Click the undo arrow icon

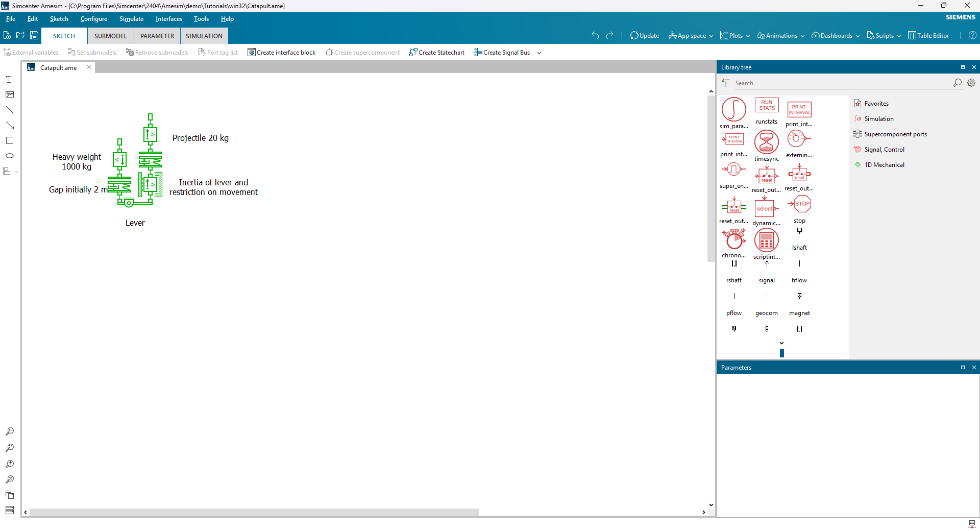tap(595, 36)
